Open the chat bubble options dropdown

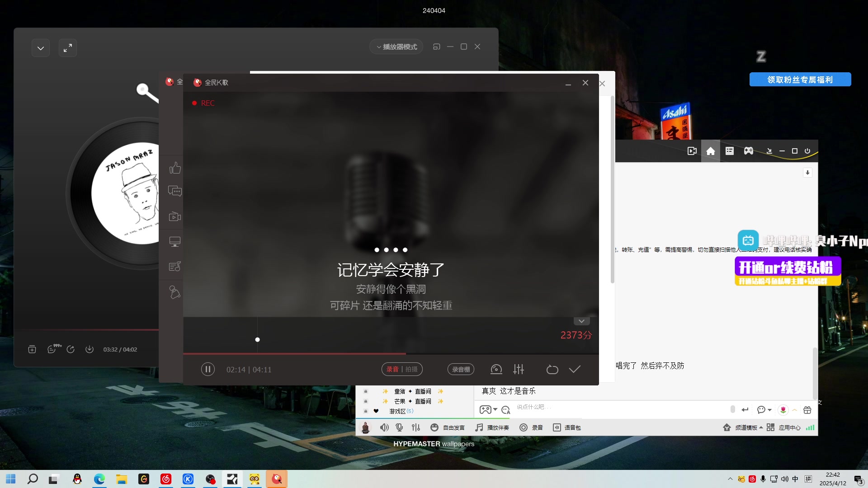(764, 410)
